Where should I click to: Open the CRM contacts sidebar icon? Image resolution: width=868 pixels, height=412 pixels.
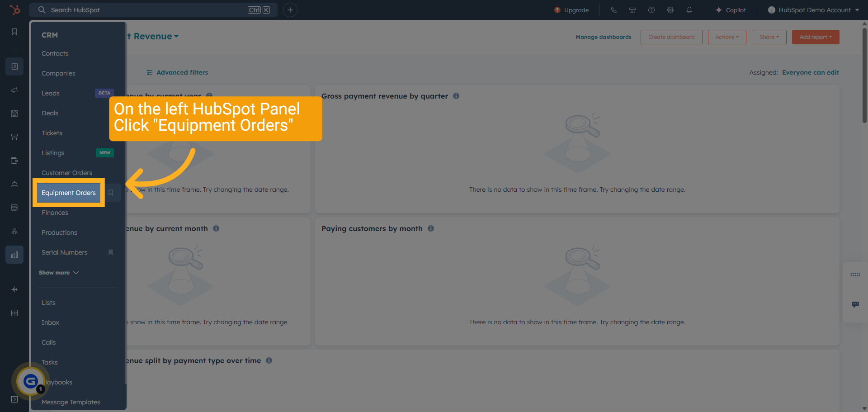(x=14, y=66)
